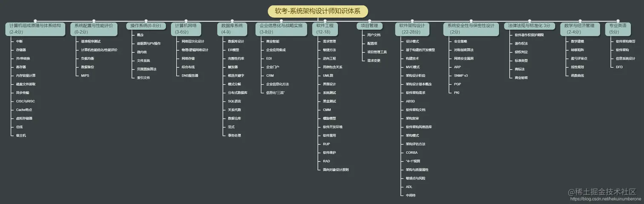Click the EDI leaf item
The image size is (644, 204).
[269, 58]
